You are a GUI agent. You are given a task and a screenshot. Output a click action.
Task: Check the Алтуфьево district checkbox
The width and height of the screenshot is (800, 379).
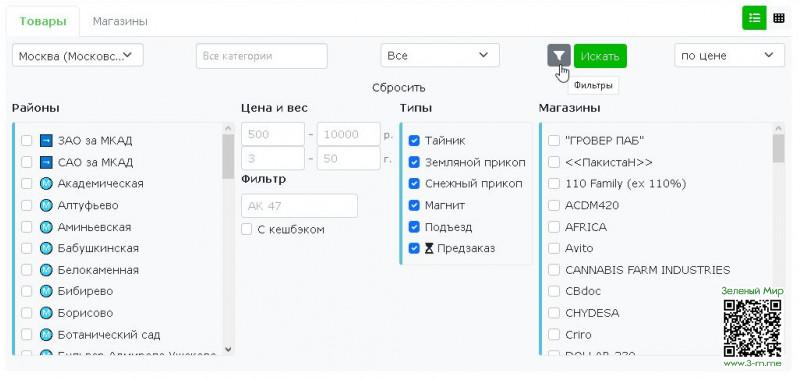[27, 205]
